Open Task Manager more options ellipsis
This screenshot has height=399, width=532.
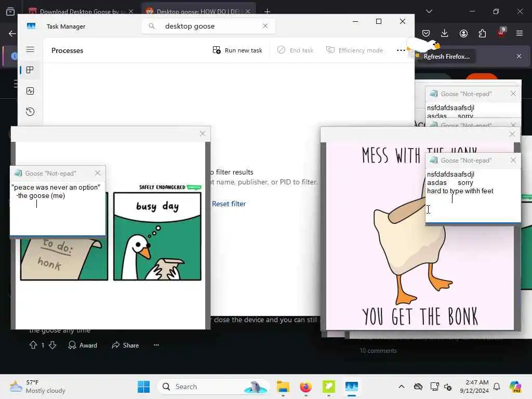point(401,50)
